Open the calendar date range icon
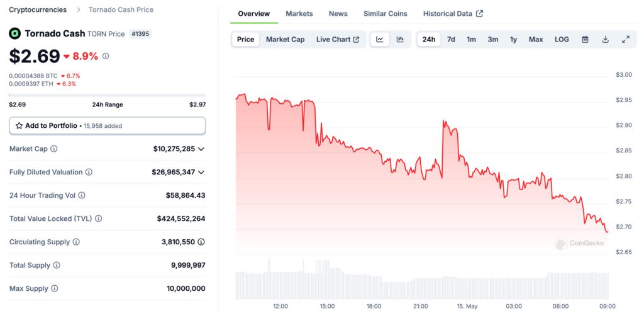Viewport: 644px width, 311px height. coord(585,39)
